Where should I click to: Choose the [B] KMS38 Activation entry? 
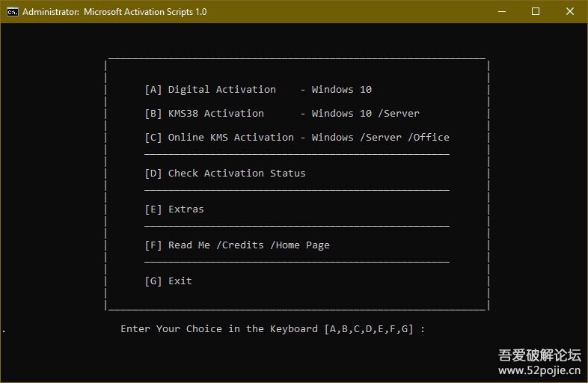point(204,114)
